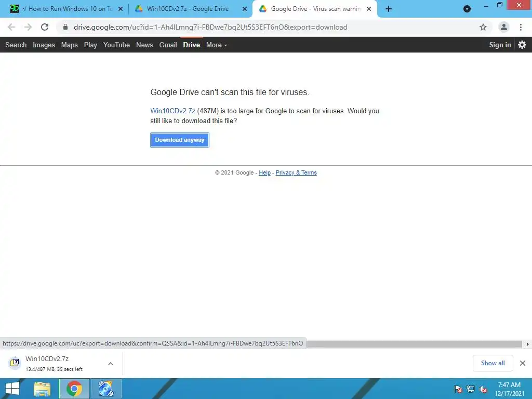Close the Virus scan warning tab
Image resolution: width=532 pixels, height=399 pixels.
tap(369, 9)
